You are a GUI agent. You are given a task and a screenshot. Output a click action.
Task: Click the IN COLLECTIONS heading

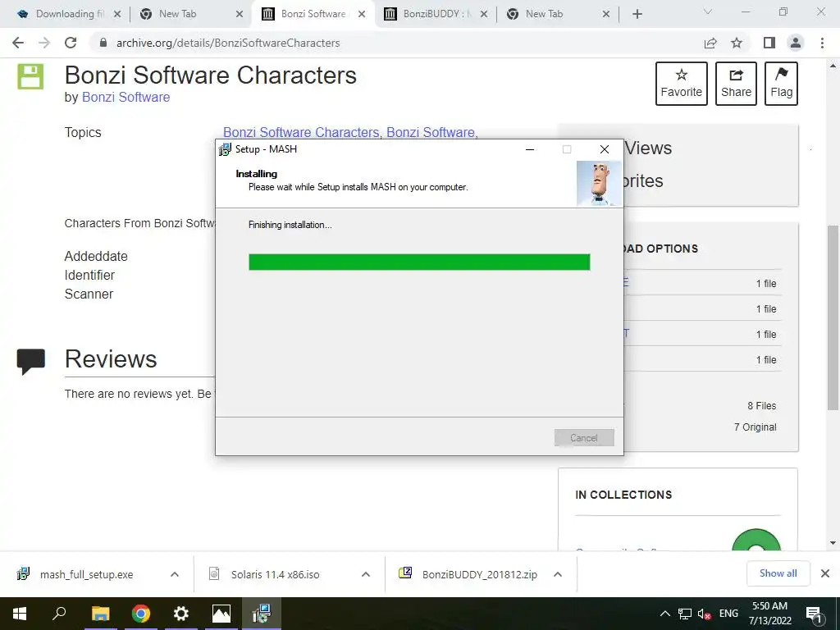(623, 495)
